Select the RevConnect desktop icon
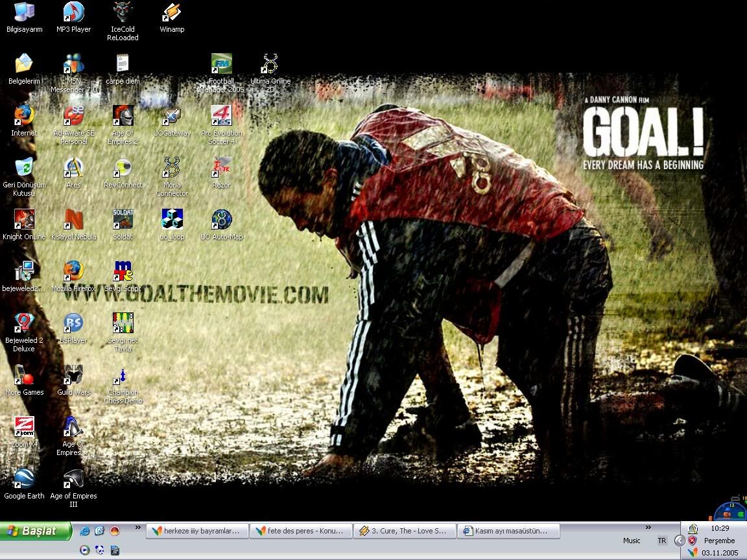747x560 pixels. (x=123, y=173)
